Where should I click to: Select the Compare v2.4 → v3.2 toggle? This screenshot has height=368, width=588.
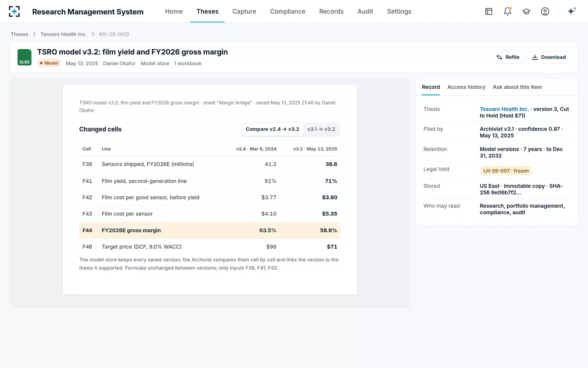point(272,129)
